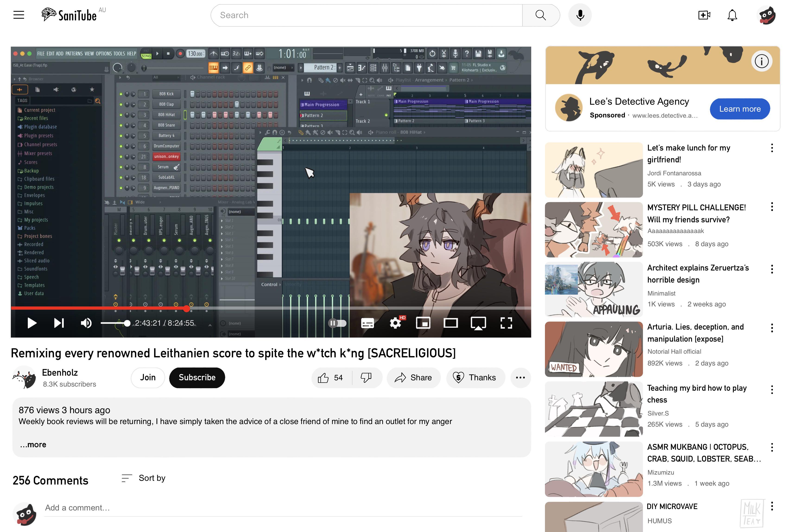This screenshot has height=532, width=791.
Task: Click FL Studio stop button
Action: 168,54
